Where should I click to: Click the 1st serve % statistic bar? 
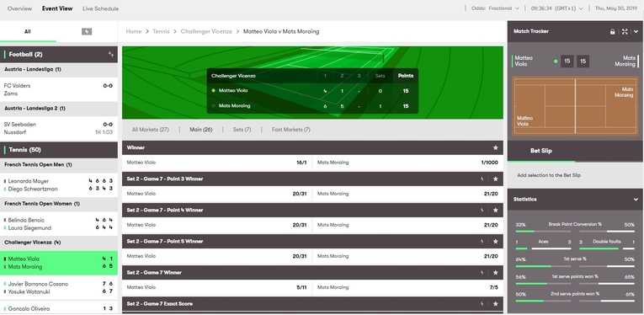[x=575, y=262]
